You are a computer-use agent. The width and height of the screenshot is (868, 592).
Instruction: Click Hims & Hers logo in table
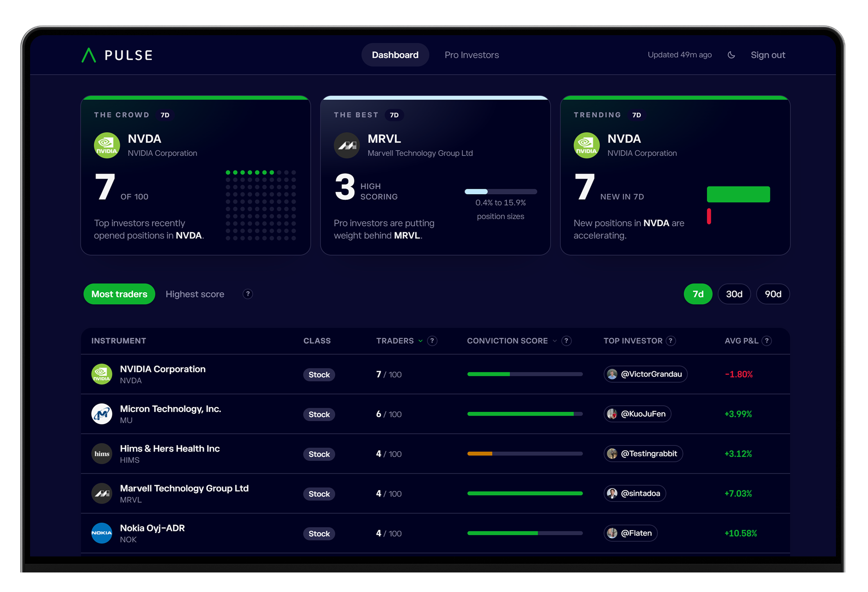[102, 454]
